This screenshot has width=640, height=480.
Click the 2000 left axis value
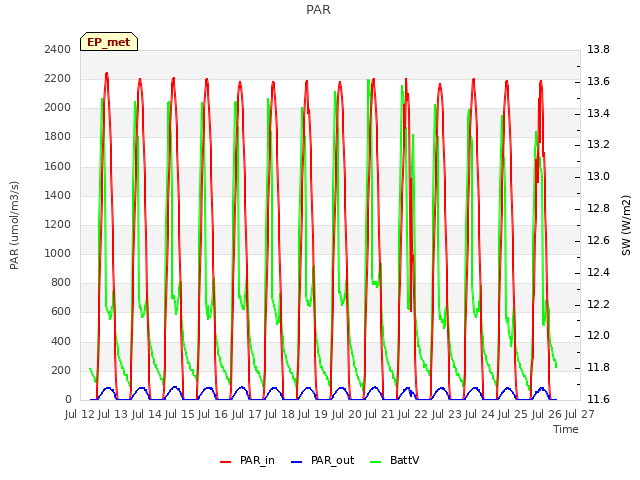tap(58, 107)
